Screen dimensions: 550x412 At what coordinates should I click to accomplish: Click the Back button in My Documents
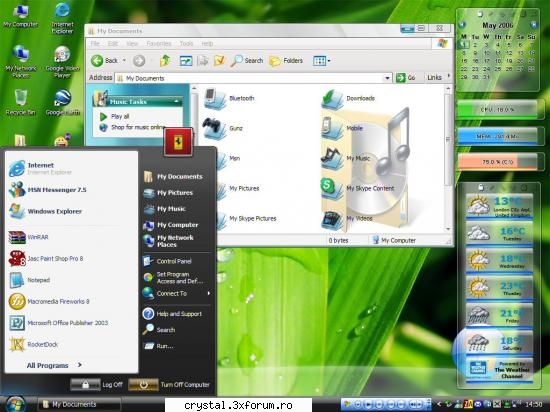pyautogui.click(x=105, y=61)
